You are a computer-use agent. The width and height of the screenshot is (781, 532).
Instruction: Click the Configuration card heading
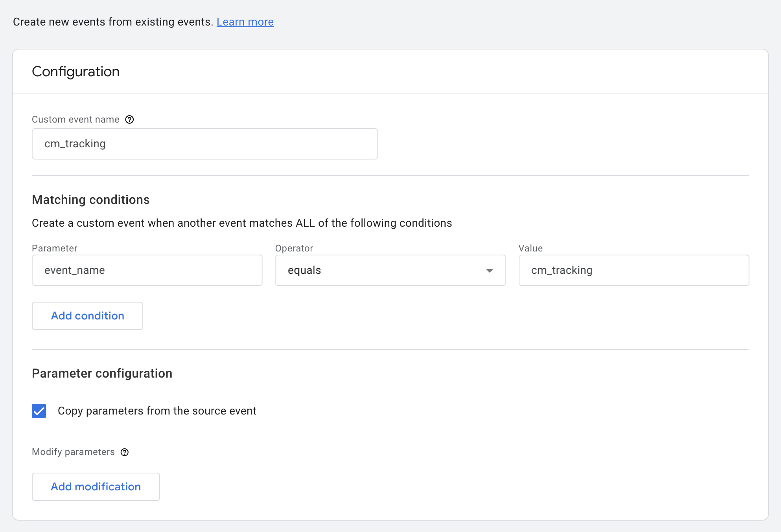pos(76,72)
